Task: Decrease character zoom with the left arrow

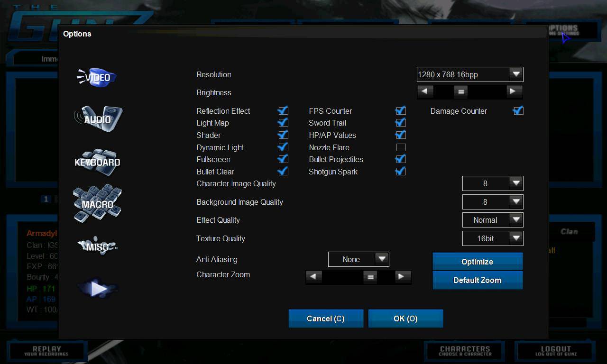Action: coord(313,277)
